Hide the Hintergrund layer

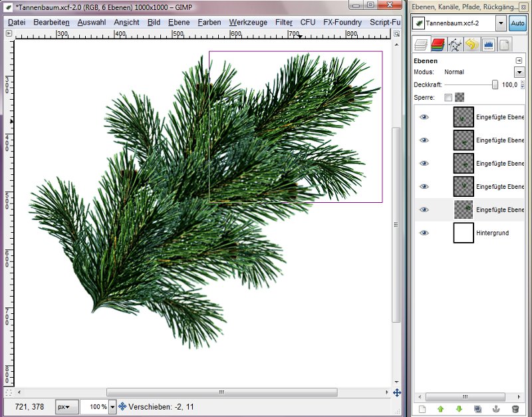[x=424, y=233]
